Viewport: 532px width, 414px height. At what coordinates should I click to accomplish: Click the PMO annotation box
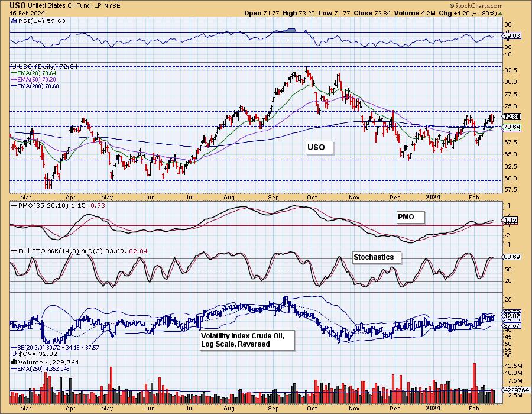[411, 217]
